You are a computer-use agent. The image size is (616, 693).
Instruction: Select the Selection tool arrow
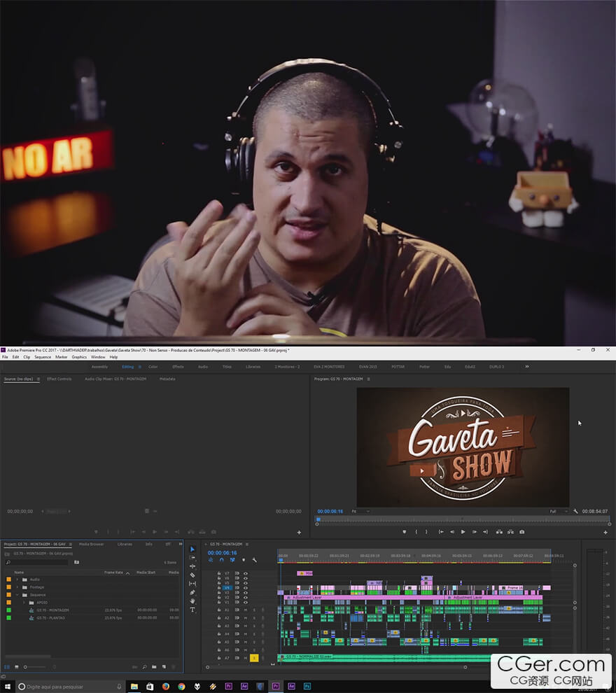pyautogui.click(x=192, y=549)
